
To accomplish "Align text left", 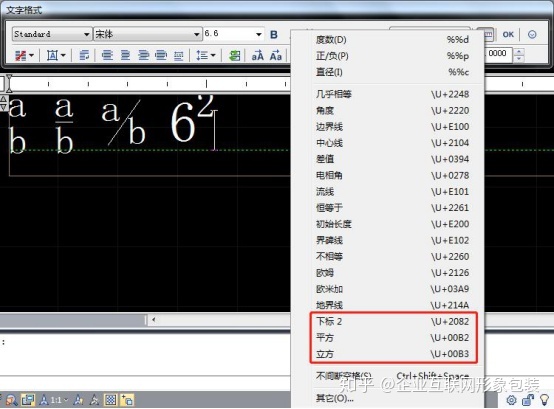I will click(107, 55).
